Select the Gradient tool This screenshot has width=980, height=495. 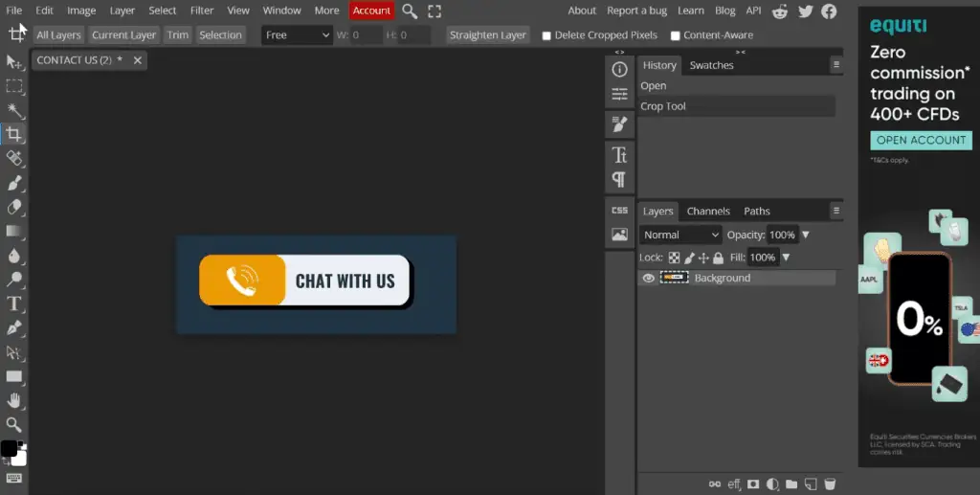(13, 232)
